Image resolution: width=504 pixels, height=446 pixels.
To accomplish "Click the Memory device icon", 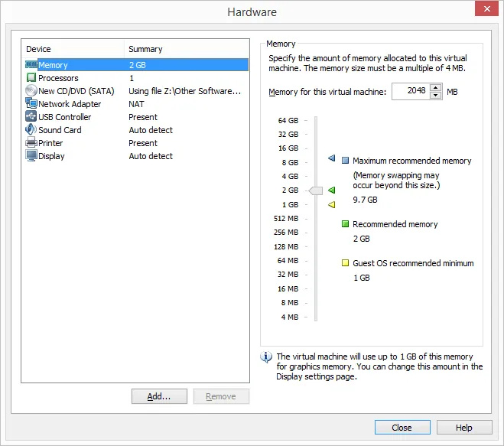I will coord(31,65).
